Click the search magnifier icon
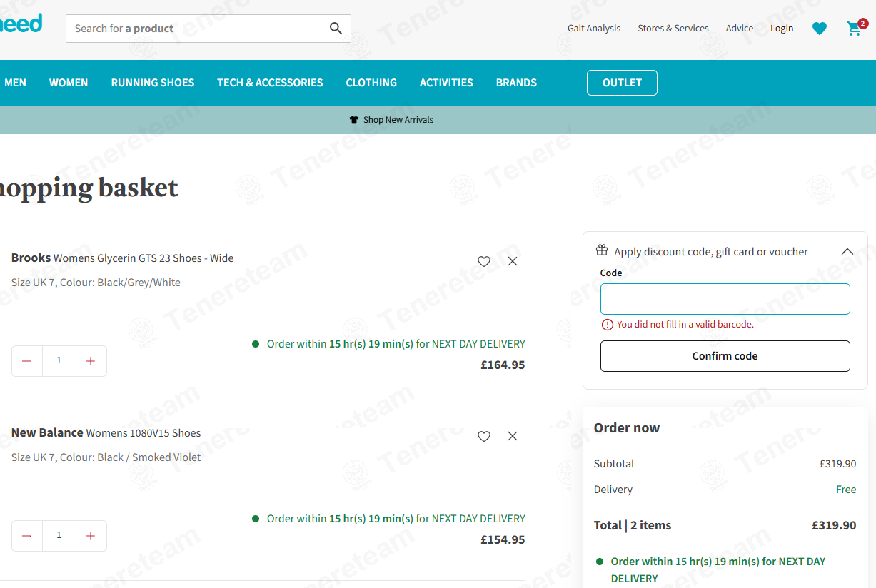 click(336, 29)
